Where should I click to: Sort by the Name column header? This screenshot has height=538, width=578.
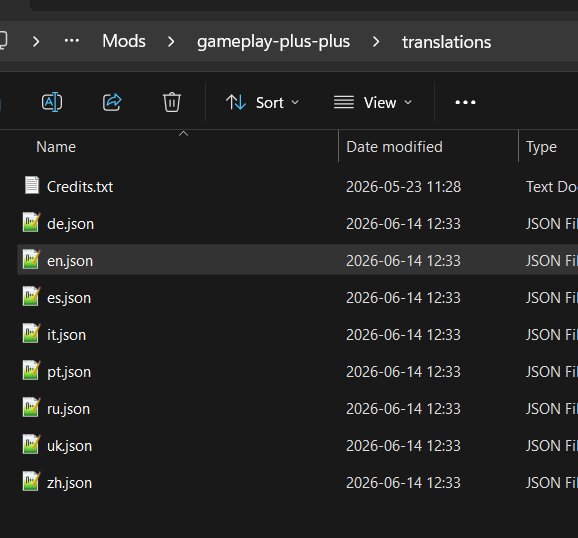click(56, 147)
